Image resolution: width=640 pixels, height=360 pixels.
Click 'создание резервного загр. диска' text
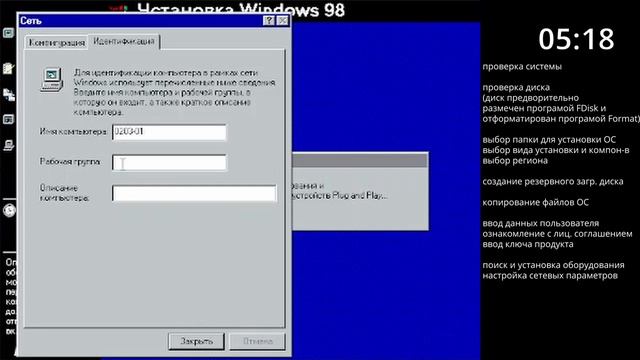553,181
